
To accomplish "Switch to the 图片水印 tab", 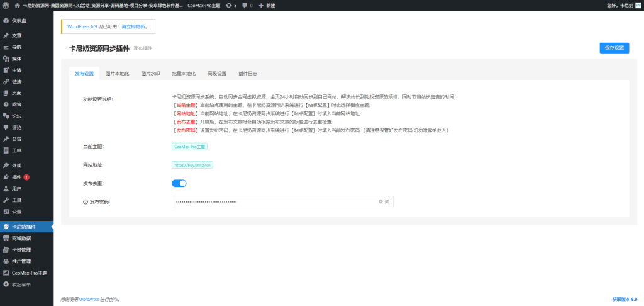I will (x=150, y=74).
